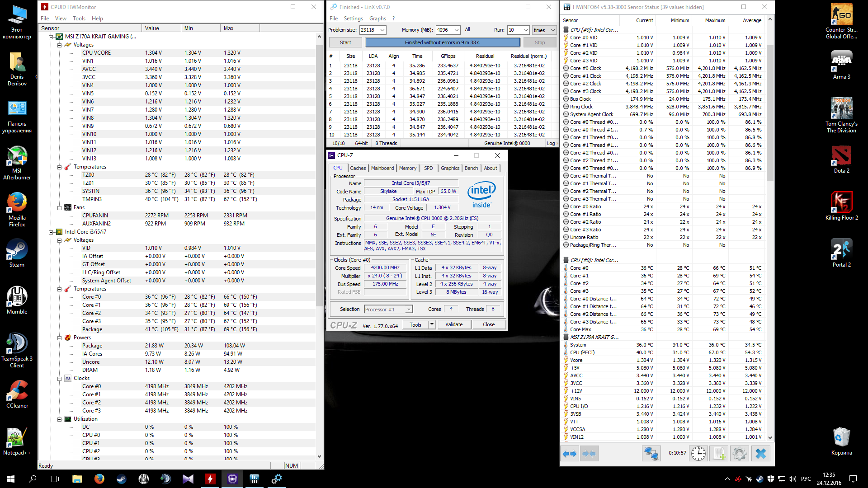
Task: Collapse Voltages node under MSI Z170A
Action: (x=59, y=45)
